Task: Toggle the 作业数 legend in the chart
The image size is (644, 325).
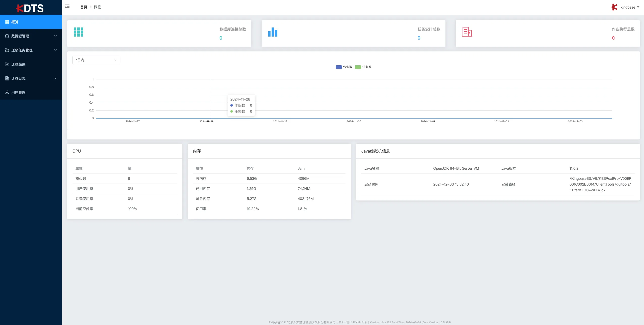Action: (344, 67)
